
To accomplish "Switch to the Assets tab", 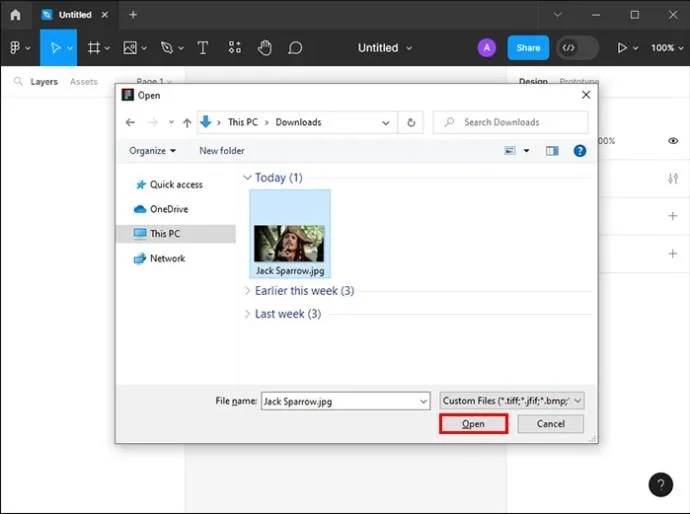I will (84, 82).
